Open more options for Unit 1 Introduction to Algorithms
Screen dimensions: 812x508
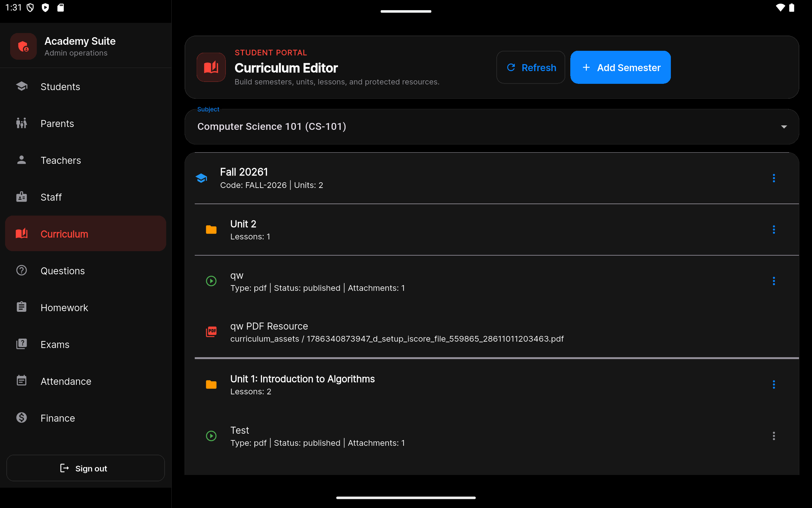[x=774, y=384]
